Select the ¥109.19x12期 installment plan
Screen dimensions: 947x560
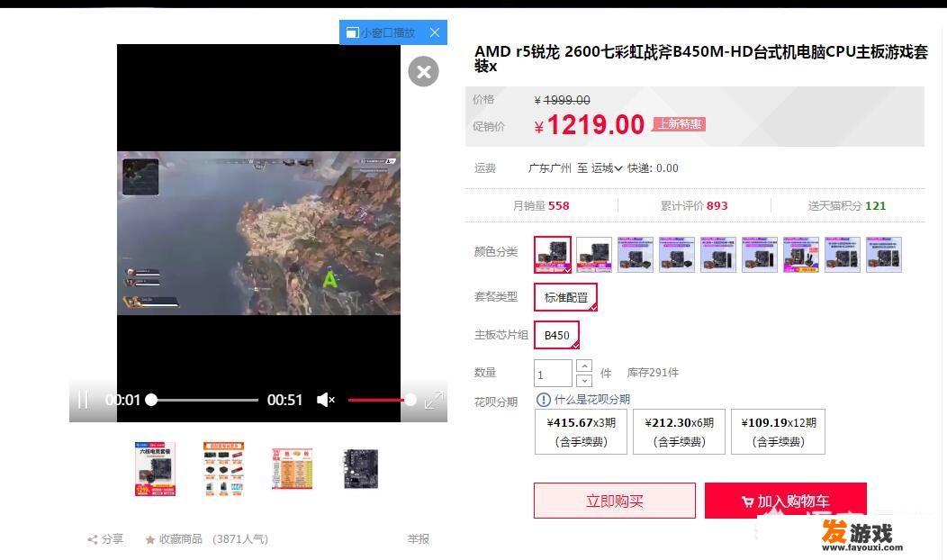click(778, 432)
